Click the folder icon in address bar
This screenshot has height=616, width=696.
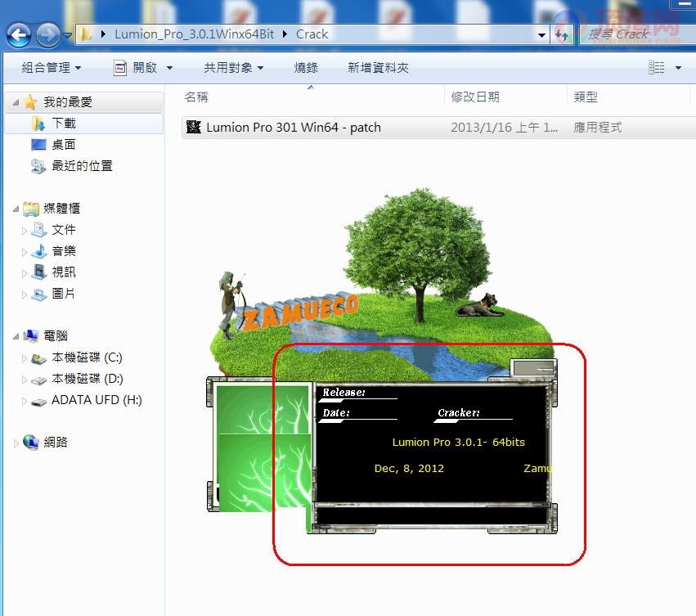(85, 34)
